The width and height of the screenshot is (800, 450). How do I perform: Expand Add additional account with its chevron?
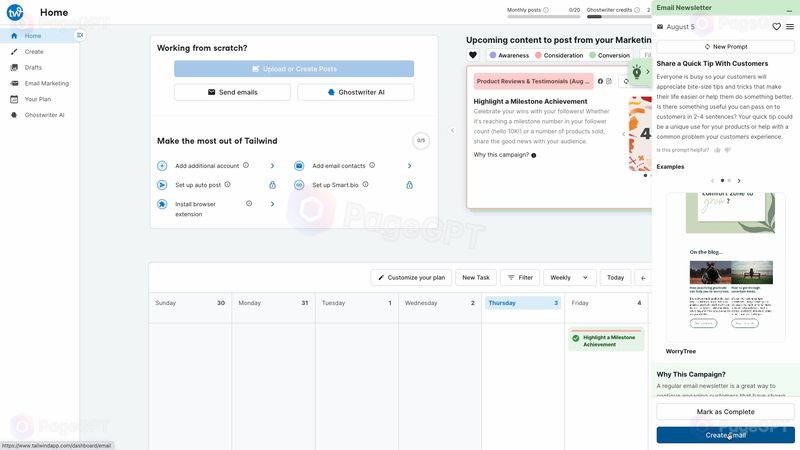coord(272,166)
